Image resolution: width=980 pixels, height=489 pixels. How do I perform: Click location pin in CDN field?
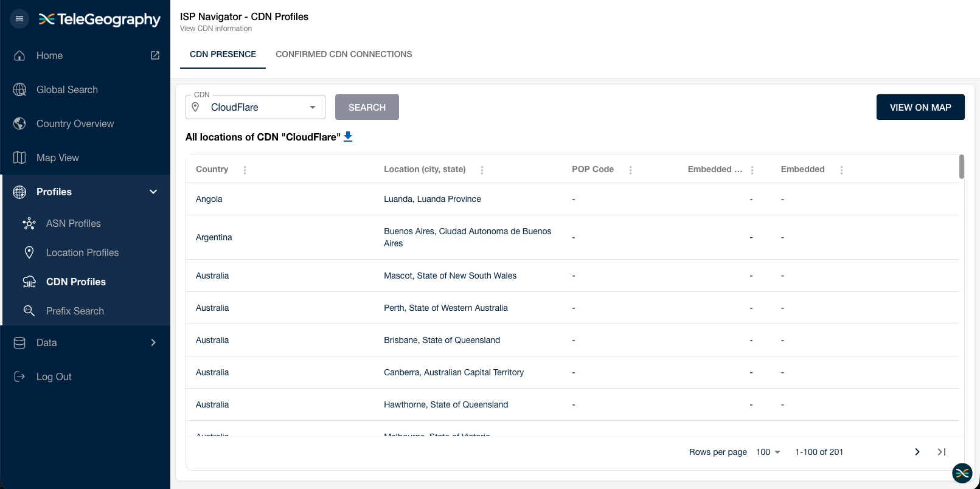pyautogui.click(x=195, y=107)
